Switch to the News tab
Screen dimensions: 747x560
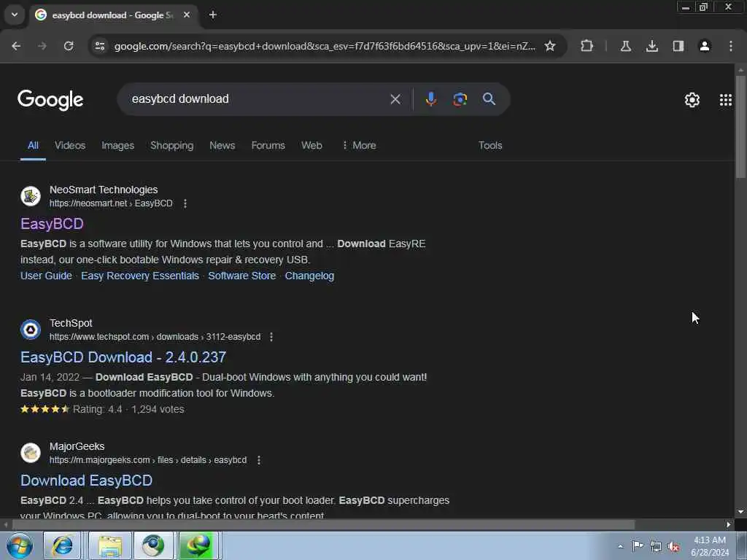222,145
